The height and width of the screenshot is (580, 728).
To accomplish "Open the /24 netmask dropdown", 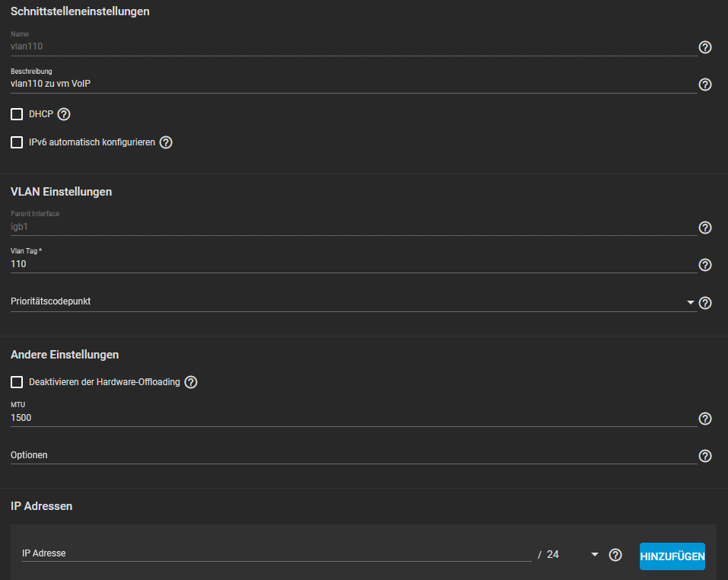I will 573,554.
